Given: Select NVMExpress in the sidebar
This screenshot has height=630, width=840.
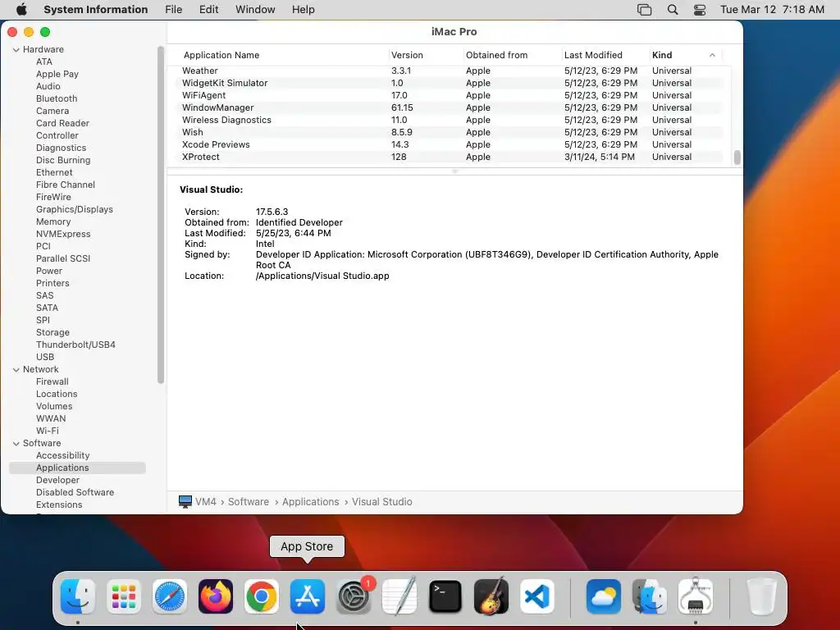Looking at the screenshot, I should pyautogui.click(x=63, y=234).
